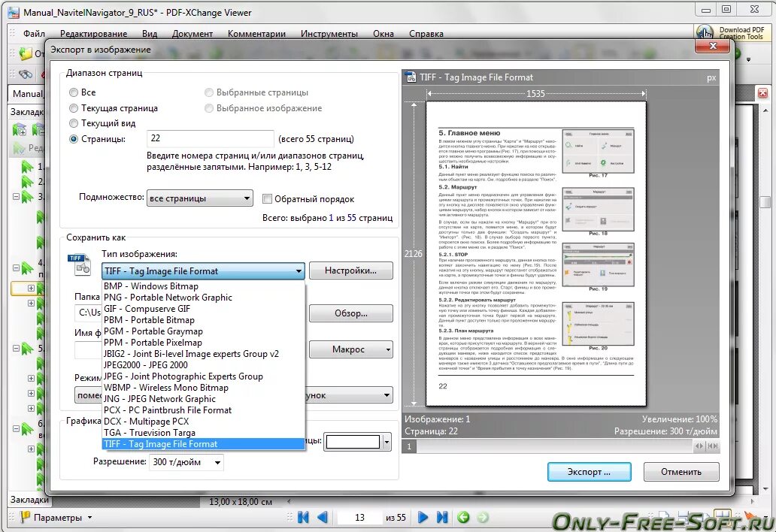Viewport: 776px width, 532px height.
Task: Click the folder path field starting C:\Us
Action: tap(89, 313)
